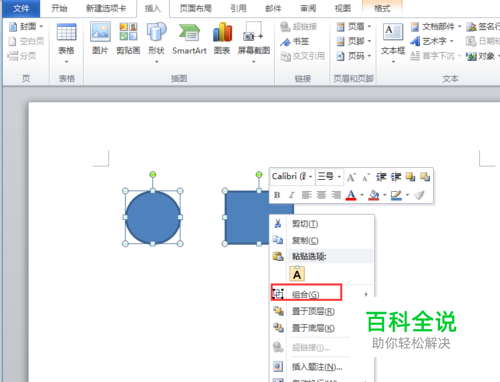Choose 复制(C) from context menu
This screenshot has height=382, width=500.
(x=322, y=240)
